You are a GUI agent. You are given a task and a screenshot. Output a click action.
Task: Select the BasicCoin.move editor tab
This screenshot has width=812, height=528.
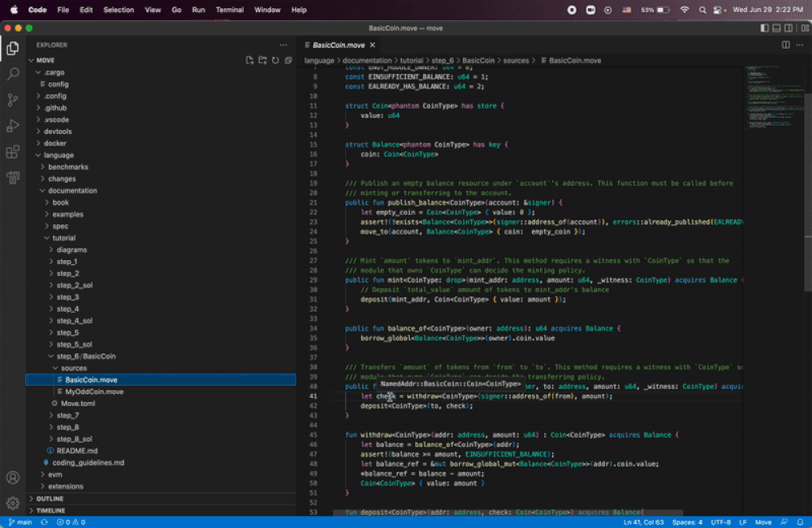(x=338, y=45)
